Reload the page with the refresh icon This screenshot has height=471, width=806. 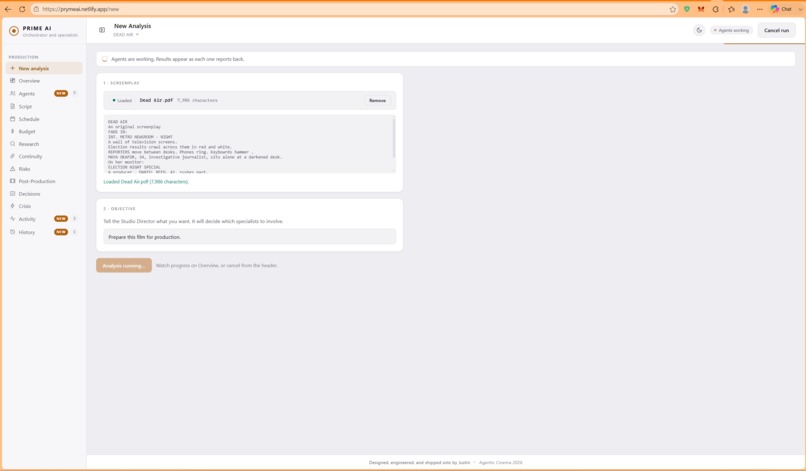pos(22,9)
